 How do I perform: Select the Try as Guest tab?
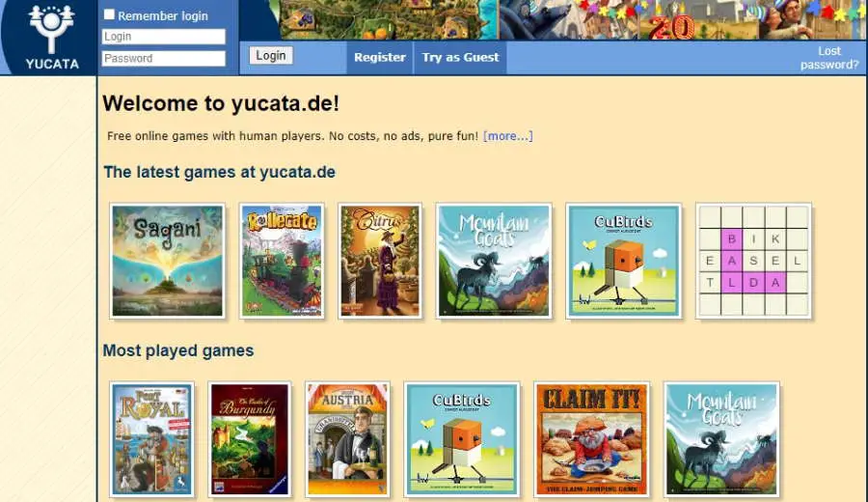(460, 57)
